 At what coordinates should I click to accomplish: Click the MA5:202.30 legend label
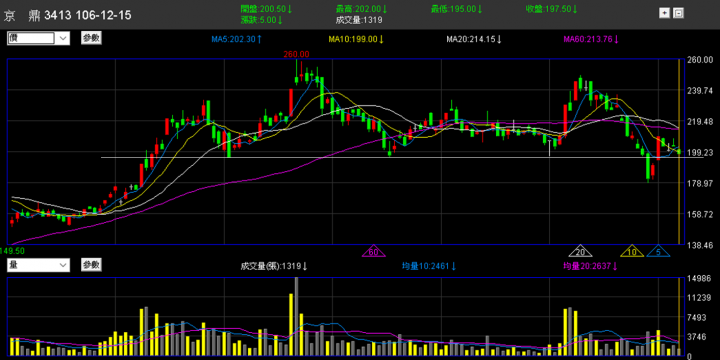coord(236,39)
